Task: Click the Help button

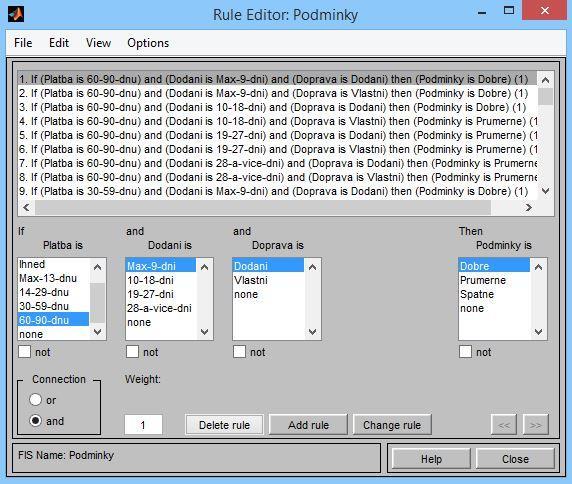Action: (x=431, y=459)
